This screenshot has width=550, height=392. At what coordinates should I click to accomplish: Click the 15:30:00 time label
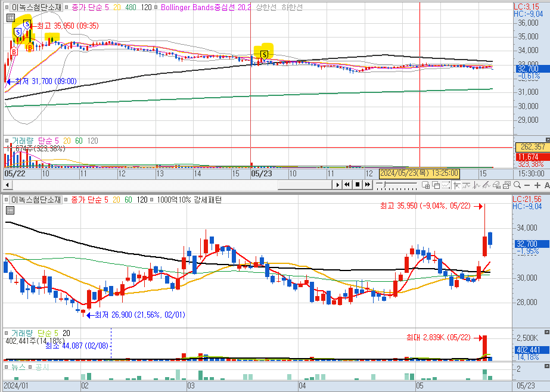pyautogui.click(x=531, y=173)
